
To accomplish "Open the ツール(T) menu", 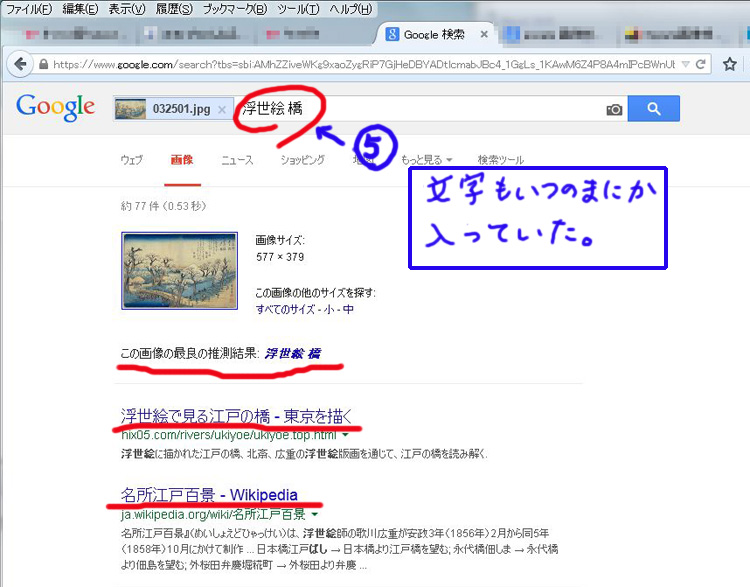I will click(x=298, y=9).
